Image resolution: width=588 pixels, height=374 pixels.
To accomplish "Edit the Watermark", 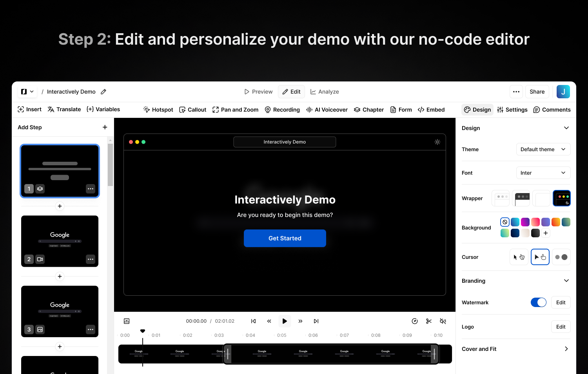I will pos(561,302).
